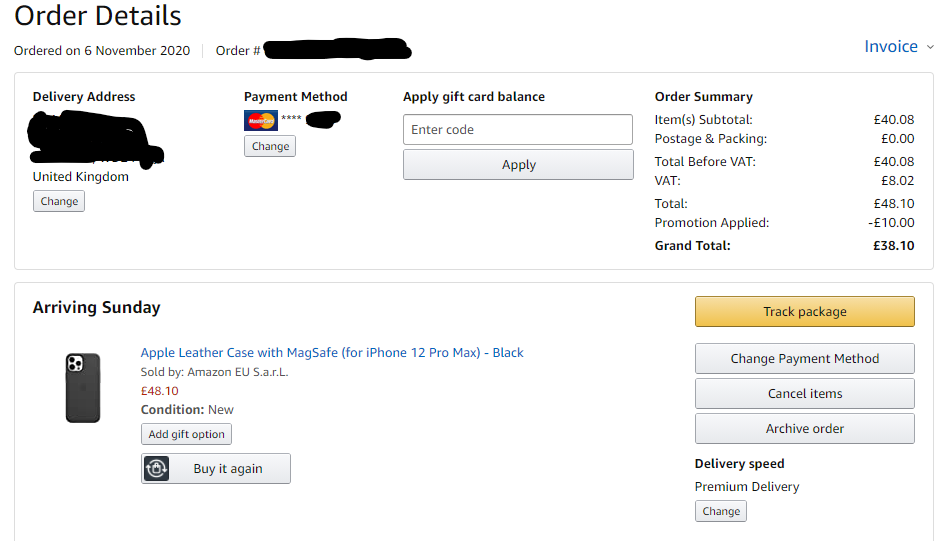The image size is (942, 541).
Task: Click the Track package button
Action: click(804, 311)
